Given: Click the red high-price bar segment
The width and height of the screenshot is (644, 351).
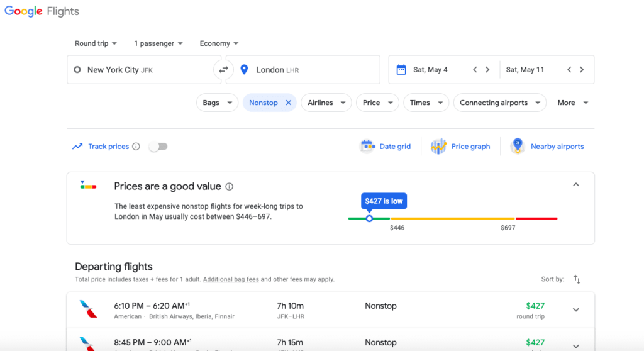Looking at the screenshot, I should (536, 219).
